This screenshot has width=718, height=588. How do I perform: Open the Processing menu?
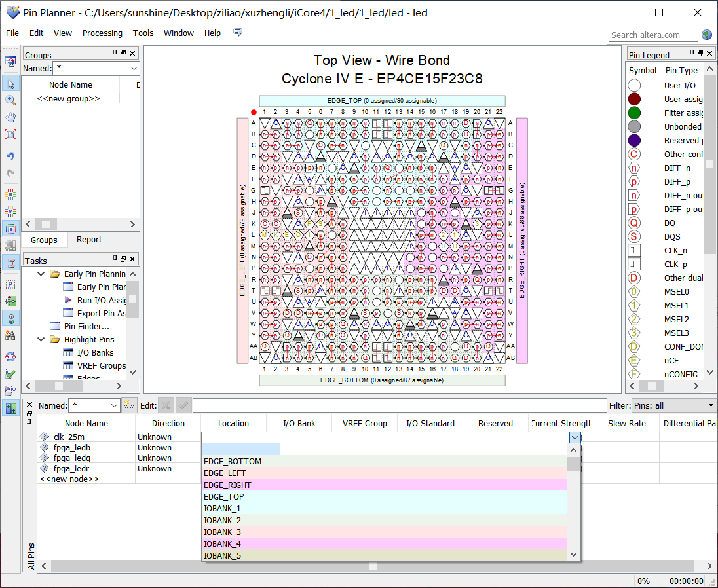point(102,33)
